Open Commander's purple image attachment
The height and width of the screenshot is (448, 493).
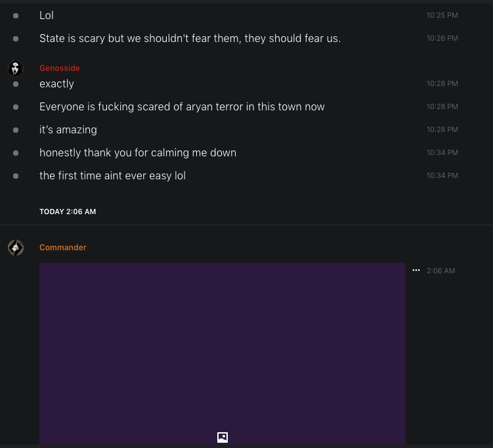[222, 348]
